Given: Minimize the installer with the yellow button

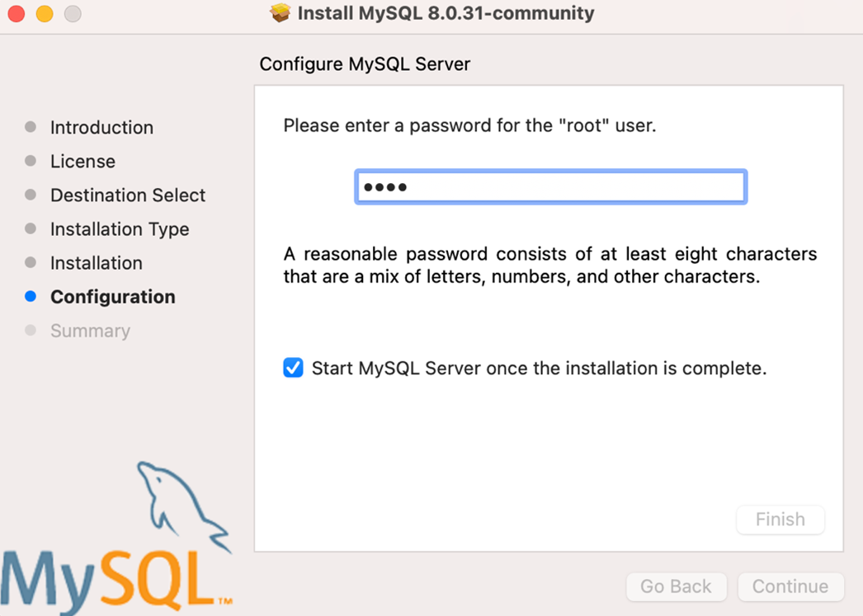Looking at the screenshot, I should click(45, 14).
